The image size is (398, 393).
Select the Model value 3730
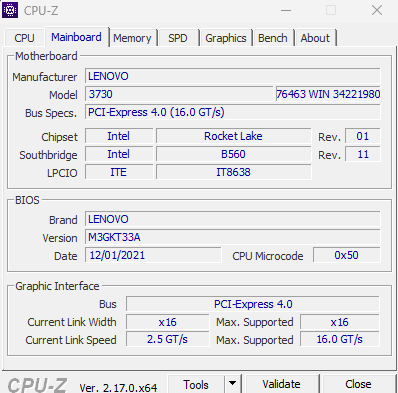click(179, 94)
